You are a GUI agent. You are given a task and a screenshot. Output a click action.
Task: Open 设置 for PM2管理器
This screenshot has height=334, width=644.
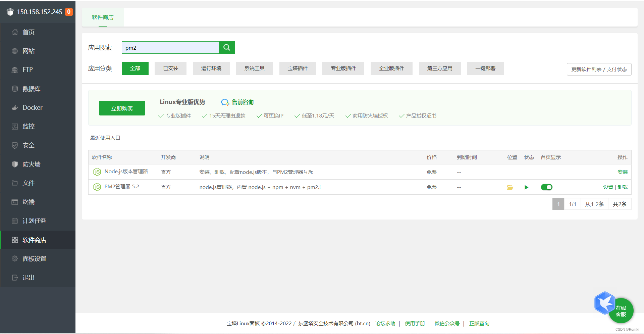[x=608, y=187]
